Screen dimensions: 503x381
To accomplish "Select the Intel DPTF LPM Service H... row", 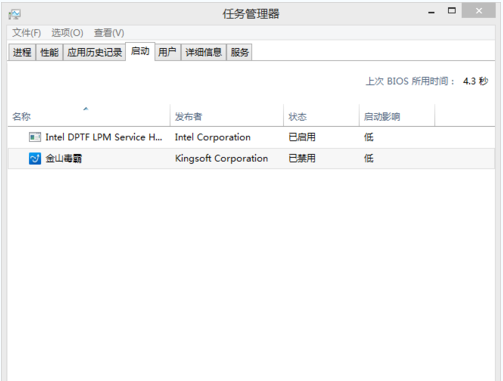I will 251,137.
